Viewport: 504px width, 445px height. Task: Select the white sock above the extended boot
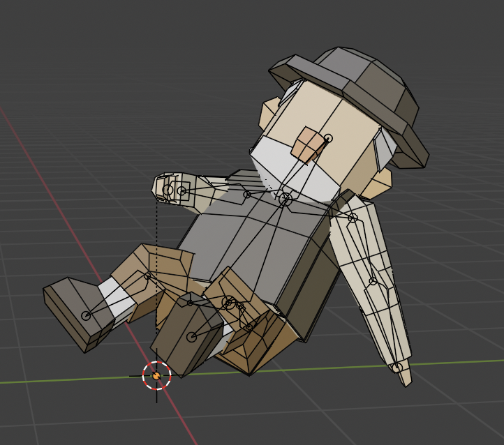[117, 299]
